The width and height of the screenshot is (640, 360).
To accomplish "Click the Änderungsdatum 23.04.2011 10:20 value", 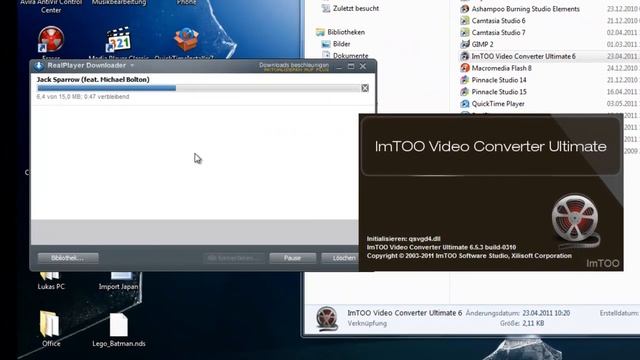I will pyautogui.click(x=546, y=313).
